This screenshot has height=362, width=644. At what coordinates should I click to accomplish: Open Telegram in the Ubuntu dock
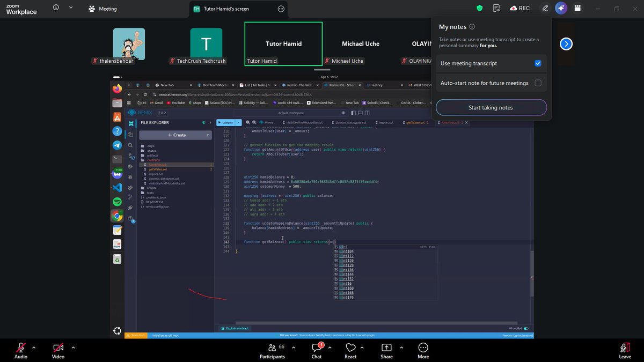point(117,145)
